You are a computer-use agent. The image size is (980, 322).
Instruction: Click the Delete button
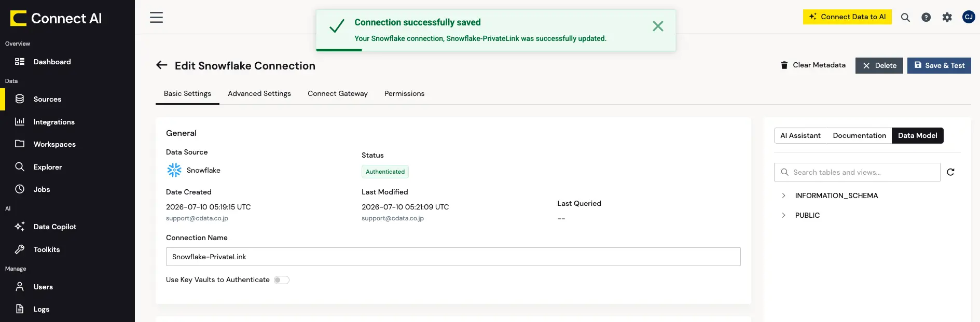coord(879,65)
